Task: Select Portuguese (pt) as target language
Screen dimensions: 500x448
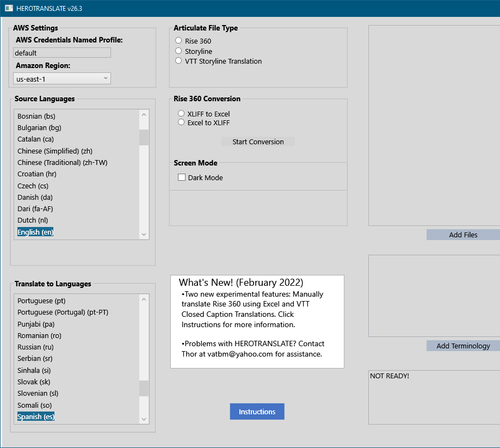Action: [41, 301]
